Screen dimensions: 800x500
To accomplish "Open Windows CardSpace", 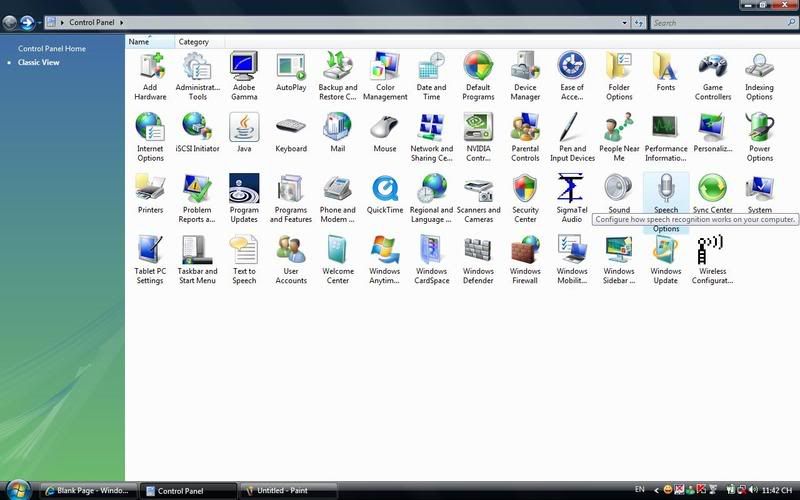I will point(432,260).
